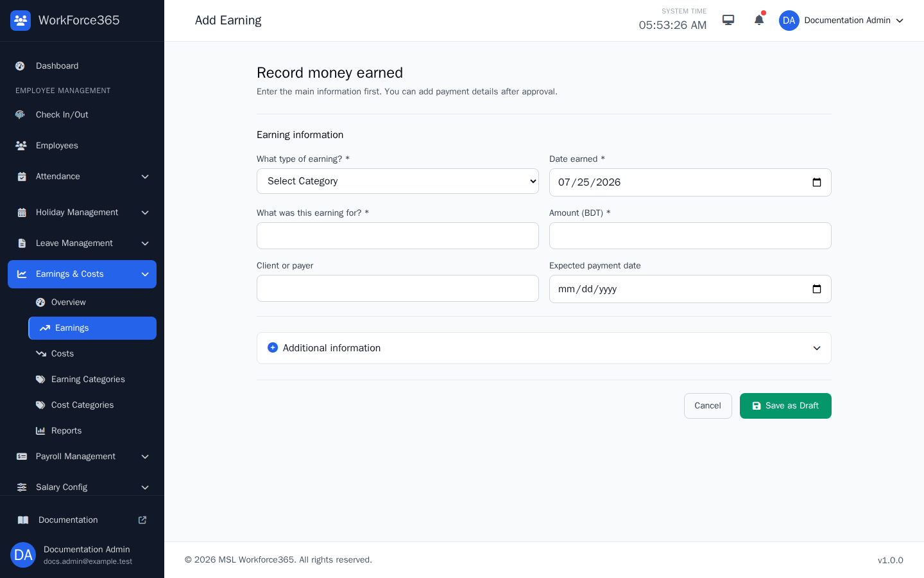Click the Dashboard gauge icon

(x=21, y=66)
